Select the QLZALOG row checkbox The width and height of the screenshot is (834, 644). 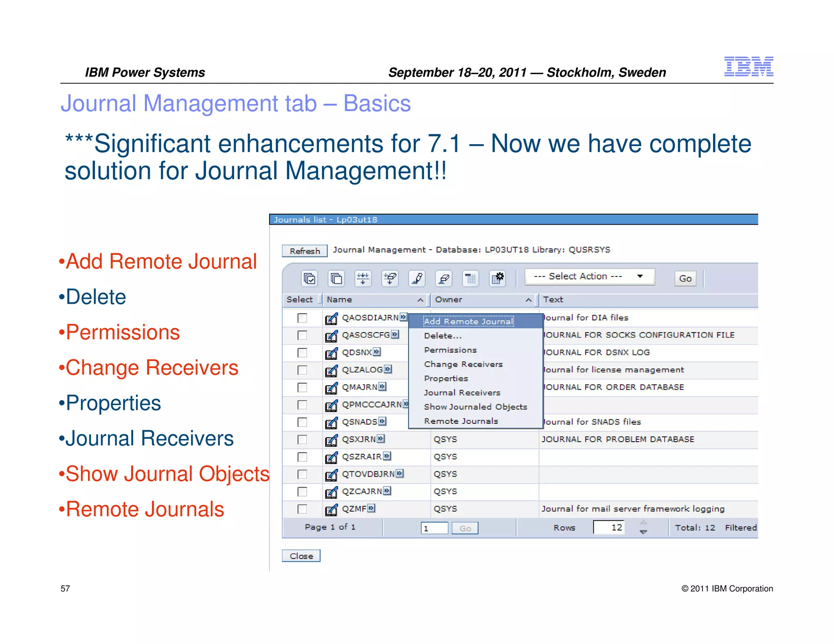pyautogui.click(x=302, y=370)
